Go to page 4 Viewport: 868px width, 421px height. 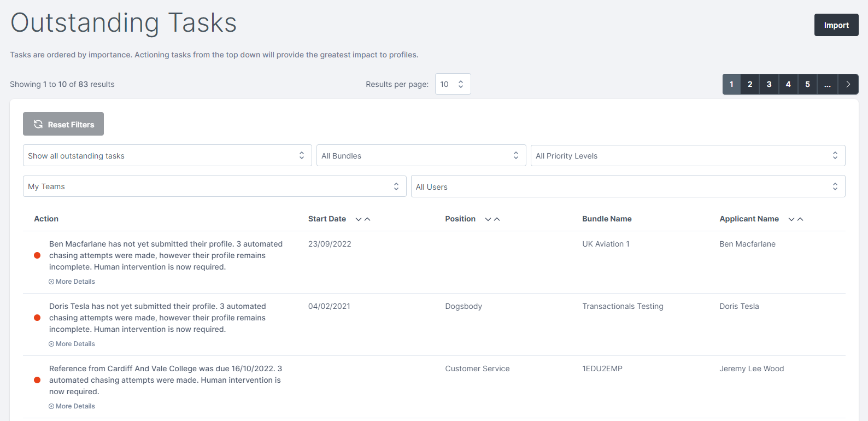(x=788, y=84)
